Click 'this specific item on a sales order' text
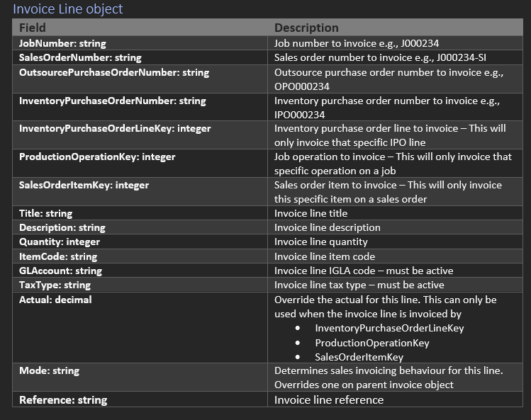Image resolution: width=531 pixels, height=420 pixels. pyautogui.click(x=350, y=199)
